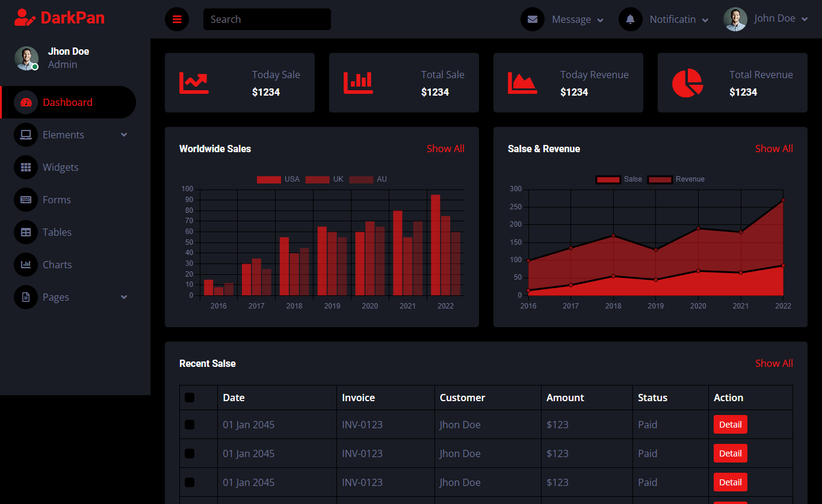The width and height of the screenshot is (822, 504).
Task: Expand the Elements sidebar dropdown
Action: (x=123, y=135)
